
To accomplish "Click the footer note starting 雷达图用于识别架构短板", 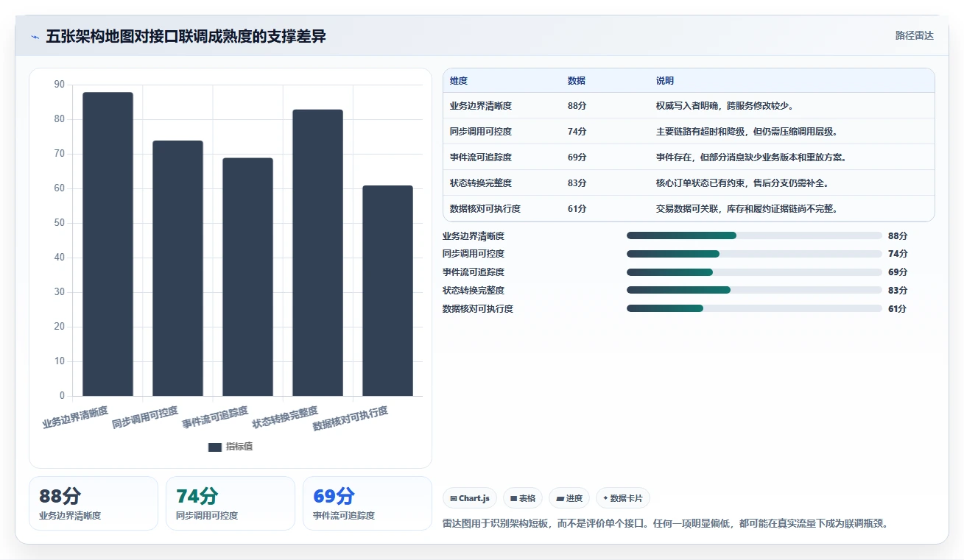I will coord(665,524).
